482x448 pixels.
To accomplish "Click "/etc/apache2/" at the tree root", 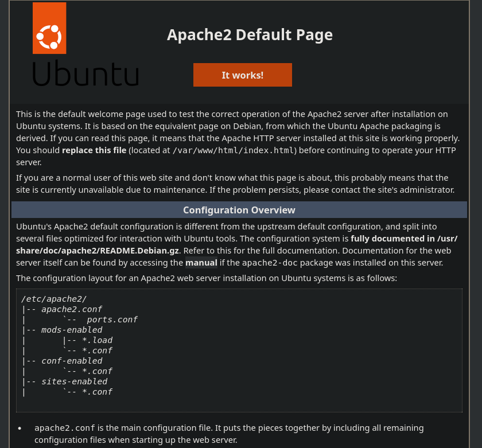I will point(54,299).
